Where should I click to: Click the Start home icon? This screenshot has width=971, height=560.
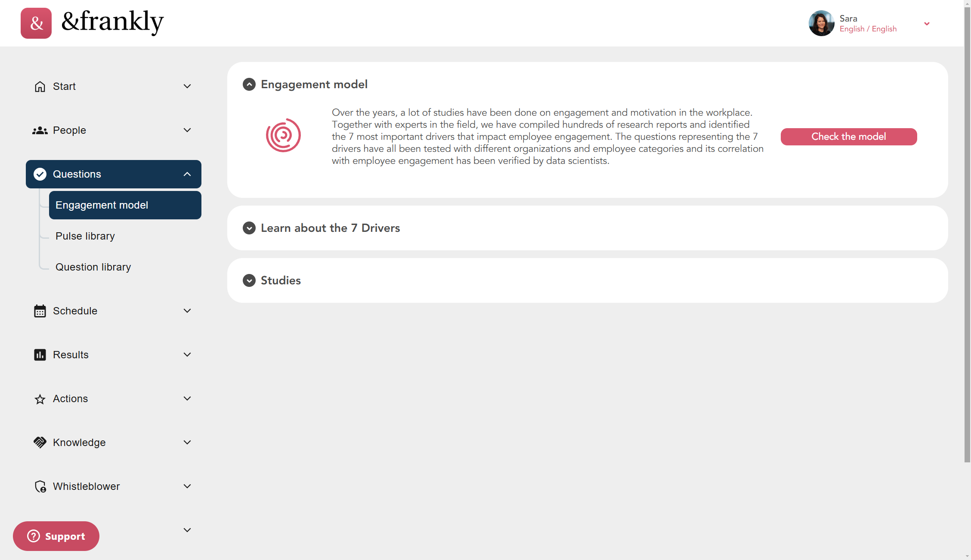point(40,86)
